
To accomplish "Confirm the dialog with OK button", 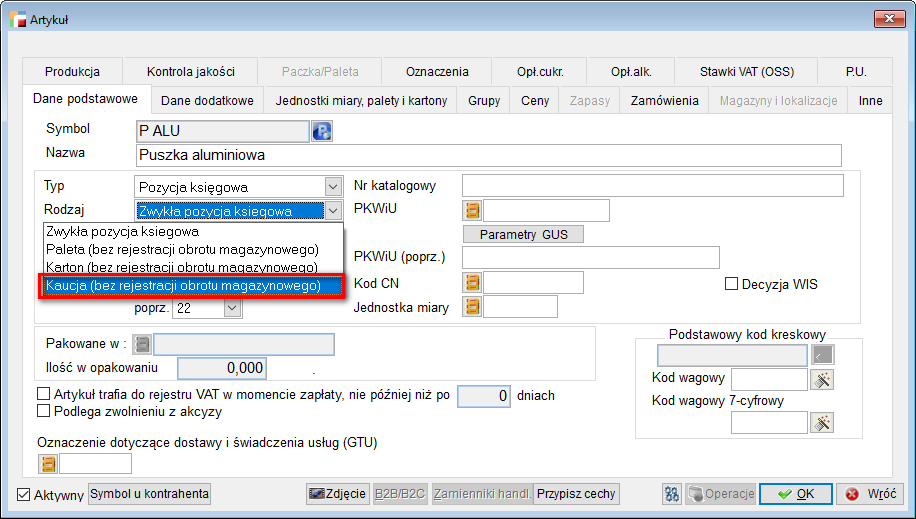I will [795, 494].
